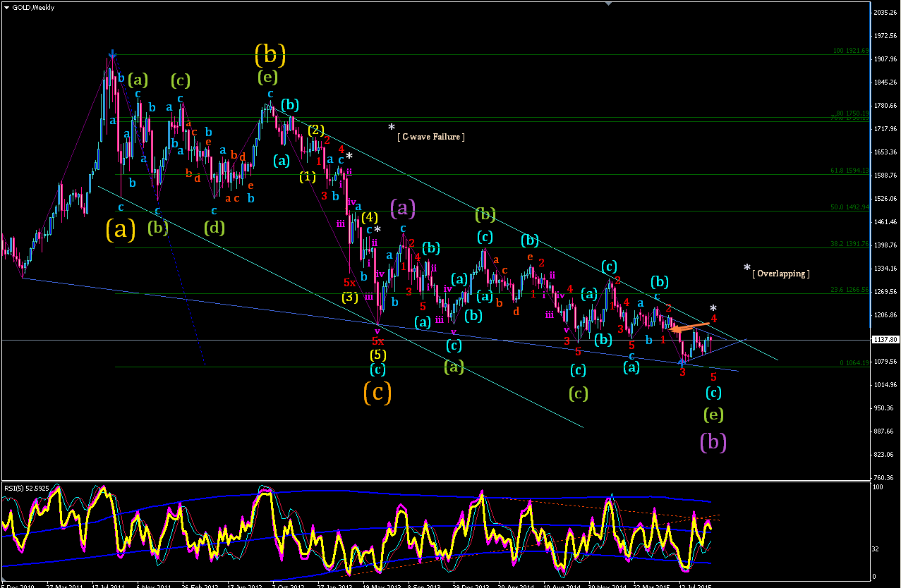Screen dimensions: 901x588
Task: Click the [ C-wave Failure ] annotation
Action: (x=430, y=137)
